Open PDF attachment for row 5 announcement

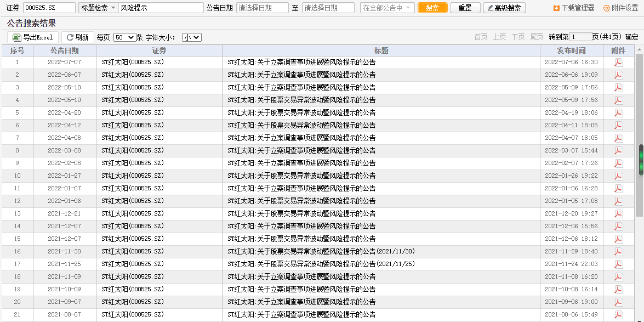coord(618,112)
